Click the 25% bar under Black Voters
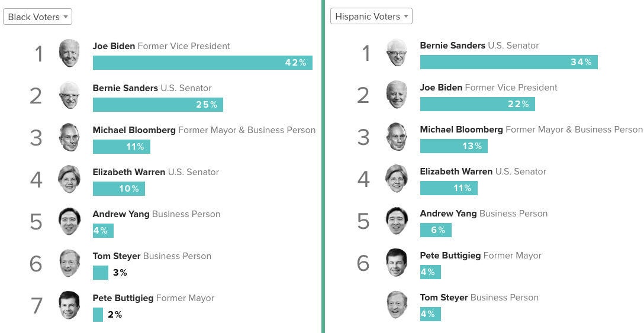 click(157, 105)
